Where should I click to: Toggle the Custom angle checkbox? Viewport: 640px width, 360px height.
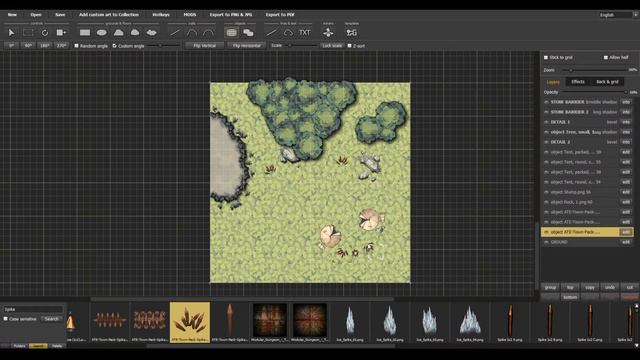(x=114, y=46)
